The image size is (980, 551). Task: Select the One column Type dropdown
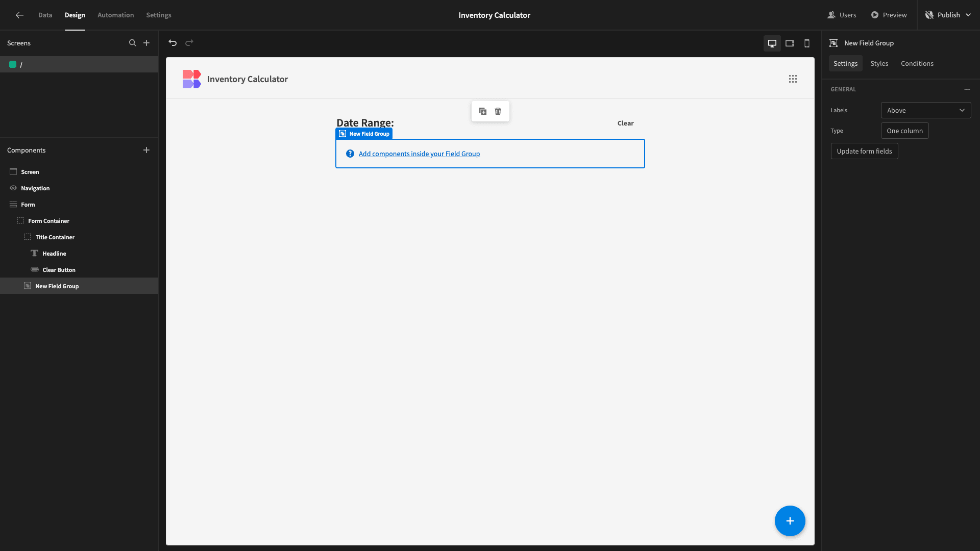(x=904, y=131)
